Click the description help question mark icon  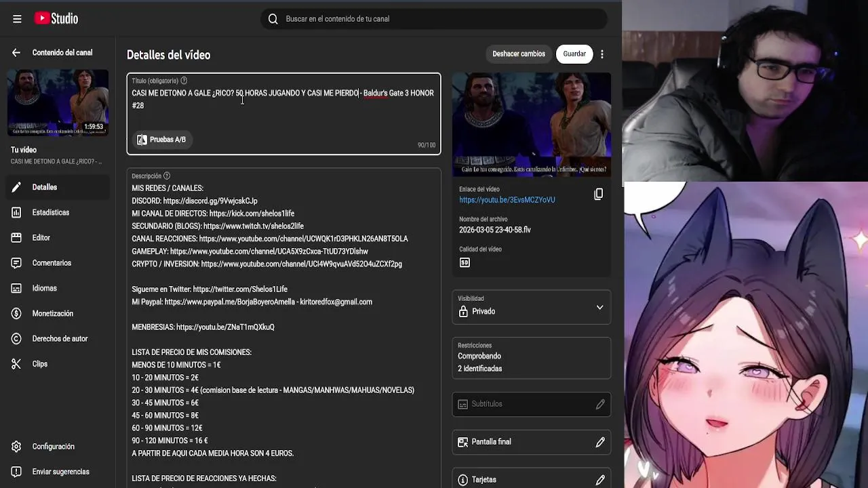[x=167, y=176]
